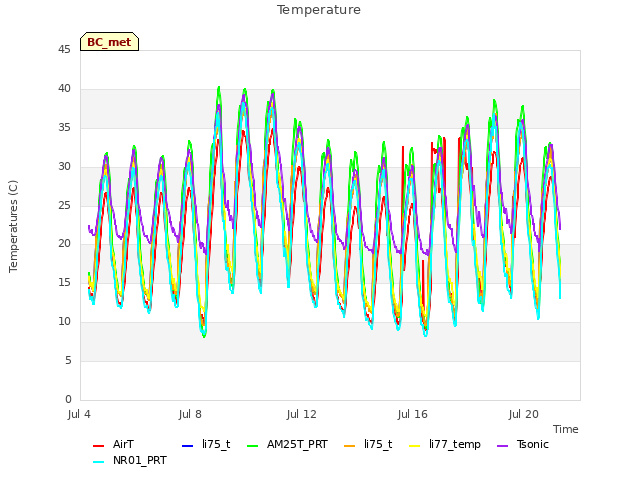Click the 25 y-axis tick label
Viewport: 640px width, 480px height.
64,205
